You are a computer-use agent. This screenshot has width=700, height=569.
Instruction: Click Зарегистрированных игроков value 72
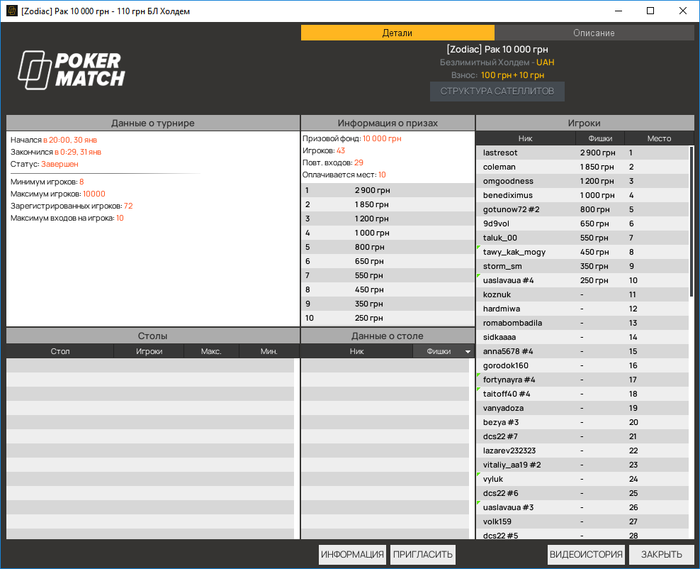pyautogui.click(x=128, y=206)
